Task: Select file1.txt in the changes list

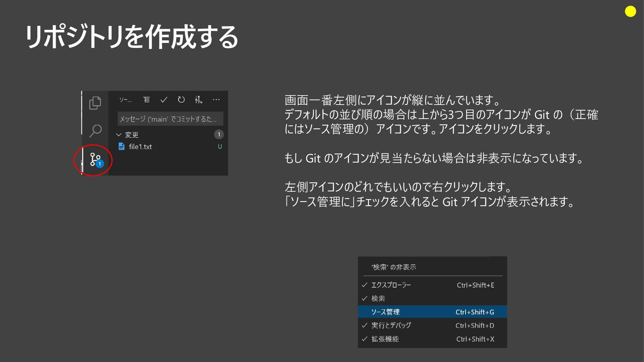Action: [x=140, y=146]
